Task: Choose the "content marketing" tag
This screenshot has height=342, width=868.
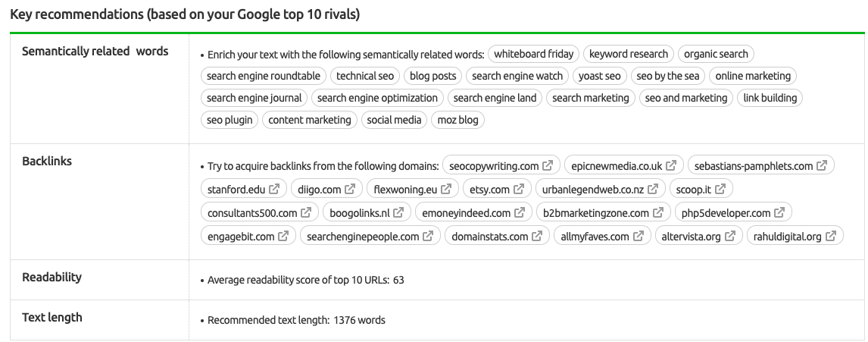Action: click(310, 120)
